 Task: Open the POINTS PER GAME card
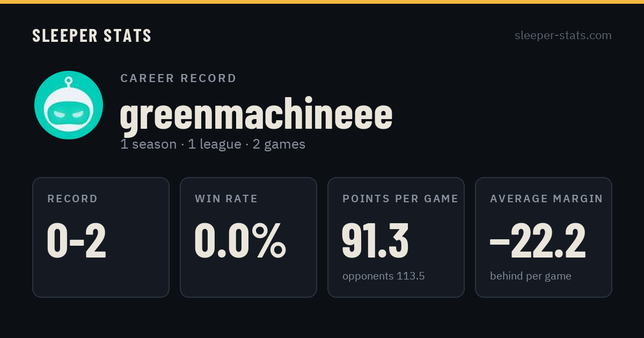396,237
